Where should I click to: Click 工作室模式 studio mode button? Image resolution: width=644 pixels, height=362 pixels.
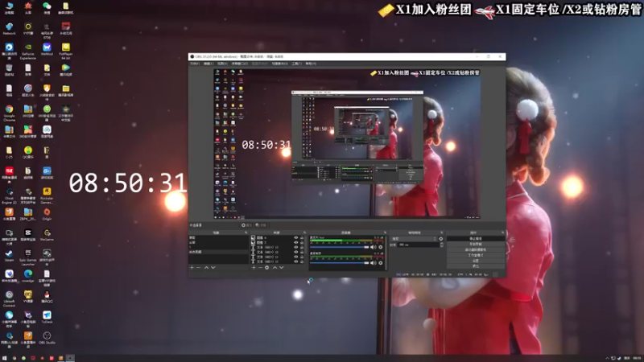pos(476,255)
